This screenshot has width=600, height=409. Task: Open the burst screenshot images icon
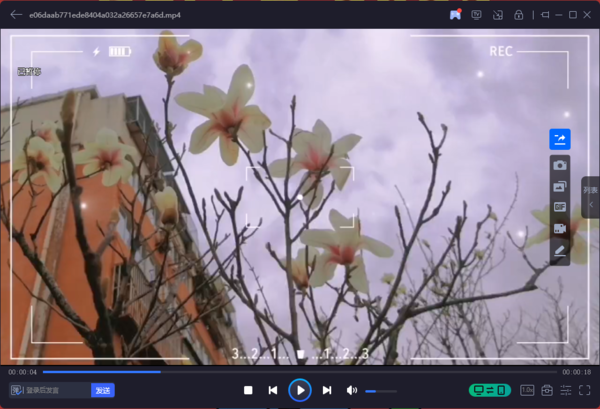coord(560,186)
